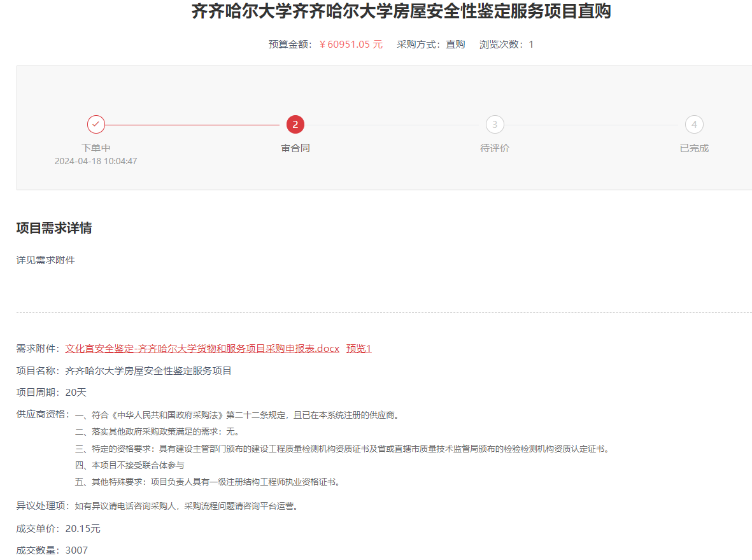Click the completed checkmark step icon
Image resolution: width=752 pixels, height=560 pixels.
[x=96, y=125]
